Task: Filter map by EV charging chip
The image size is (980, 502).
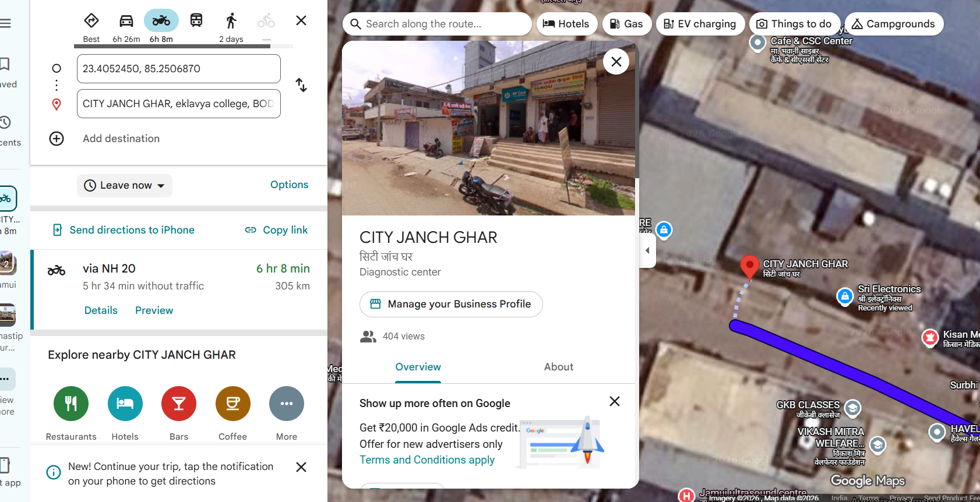Action: pyautogui.click(x=700, y=24)
